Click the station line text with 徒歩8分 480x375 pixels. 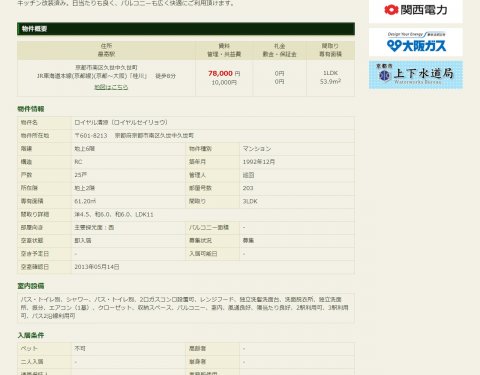[106, 76]
